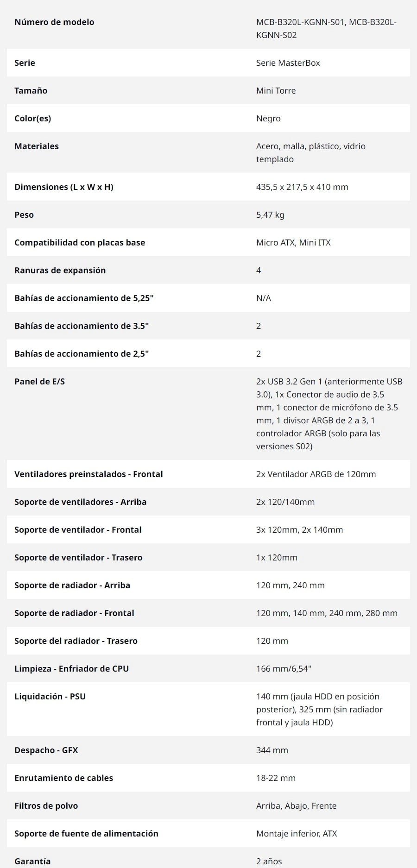
Task: Click the Mini Torre size value
Action: pos(276,90)
